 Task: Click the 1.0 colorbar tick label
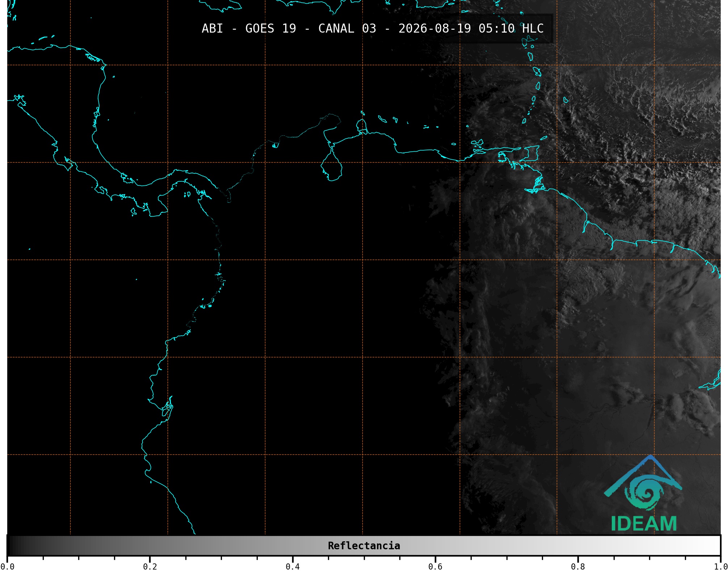(x=720, y=566)
